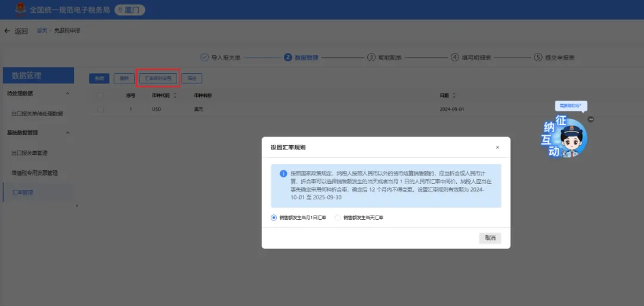644x306 pixels.
Task: Click the step 4 circle icon 填写明细表
Action: point(454,57)
